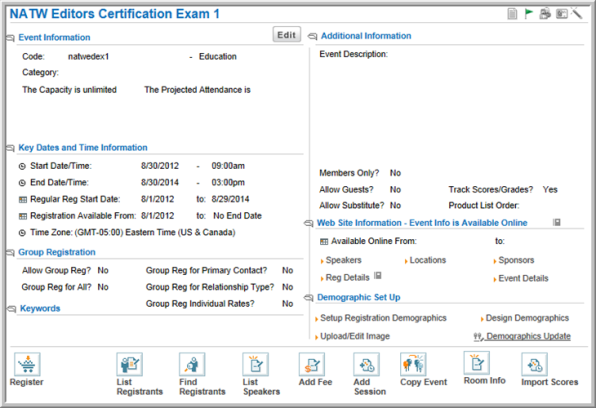
Task: Click the 'No End Date' value
Action: (x=237, y=216)
